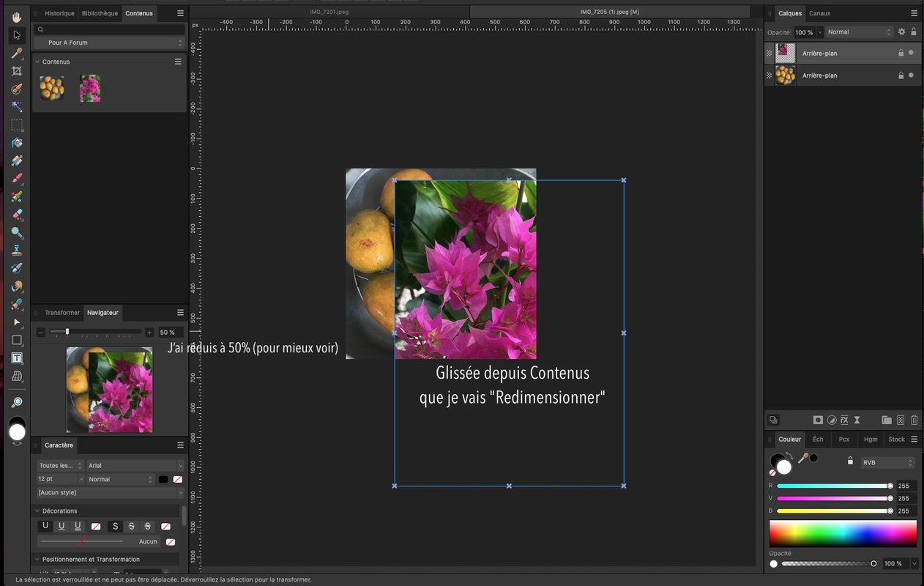924x586 pixels.
Task: Unlock the fruit Arrière-plan layer padlock
Action: [901, 75]
